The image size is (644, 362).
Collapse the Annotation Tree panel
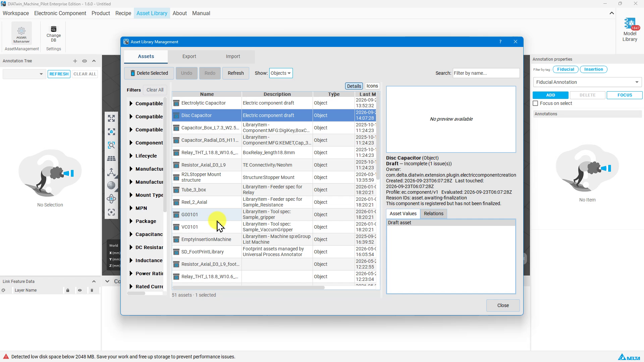[x=94, y=61]
